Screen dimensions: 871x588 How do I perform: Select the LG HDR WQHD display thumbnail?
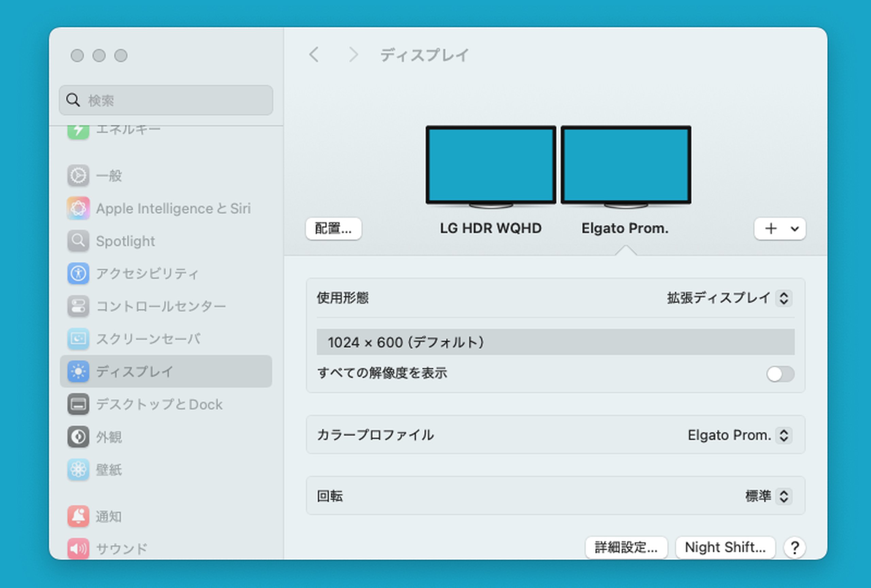490,165
